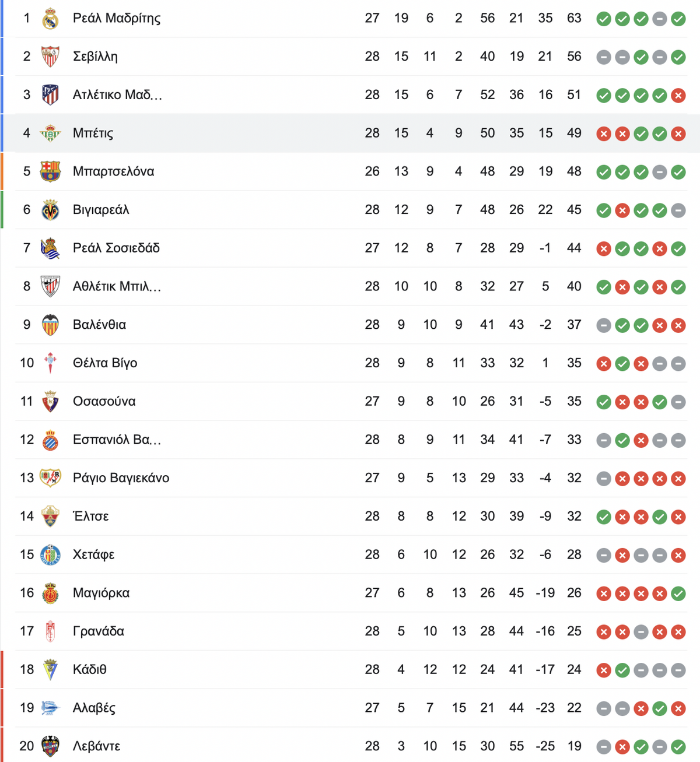
Task: Click Mallorca's green latest-win form indicator
Action: coord(678,594)
